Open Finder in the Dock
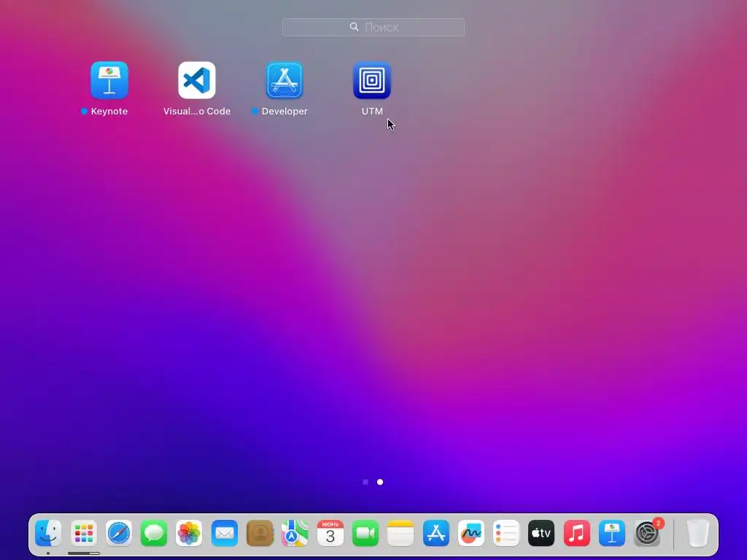 (48, 533)
